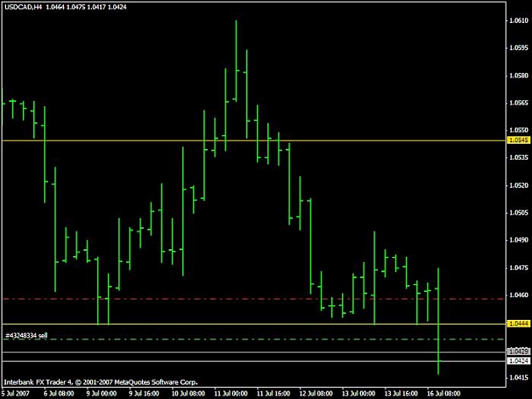Select the 1.0475 price axis label
This screenshot has height=399, width=532.
click(x=518, y=268)
